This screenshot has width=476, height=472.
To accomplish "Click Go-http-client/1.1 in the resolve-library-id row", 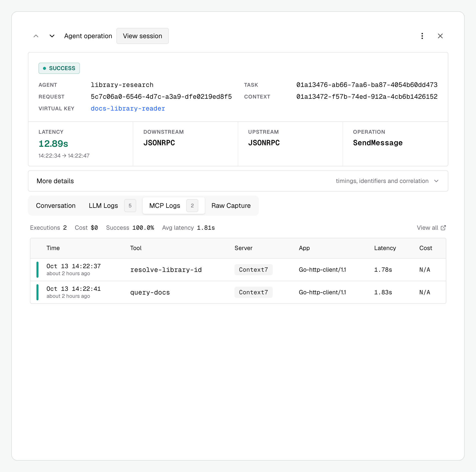I will pyautogui.click(x=322, y=270).
